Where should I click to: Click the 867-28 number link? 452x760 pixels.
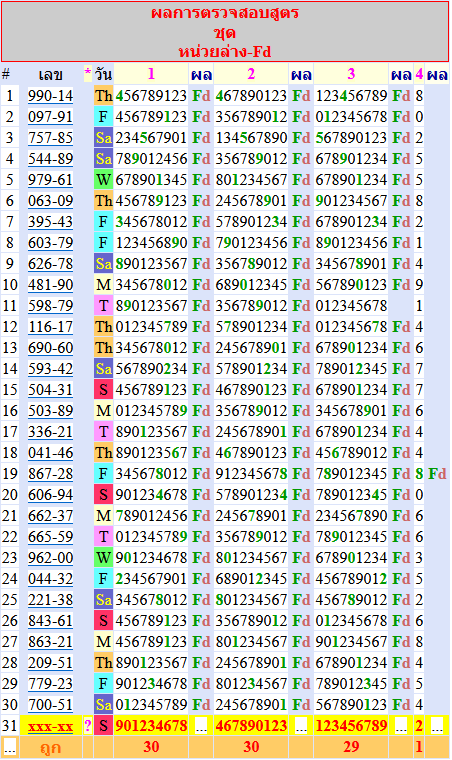point(50,474)
